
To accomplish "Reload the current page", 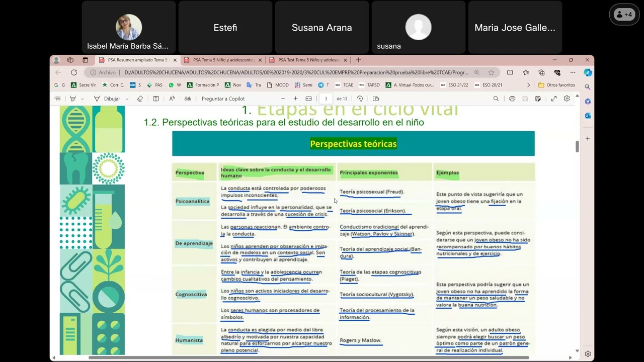I will pyautogui.click(x=74, y=72).
